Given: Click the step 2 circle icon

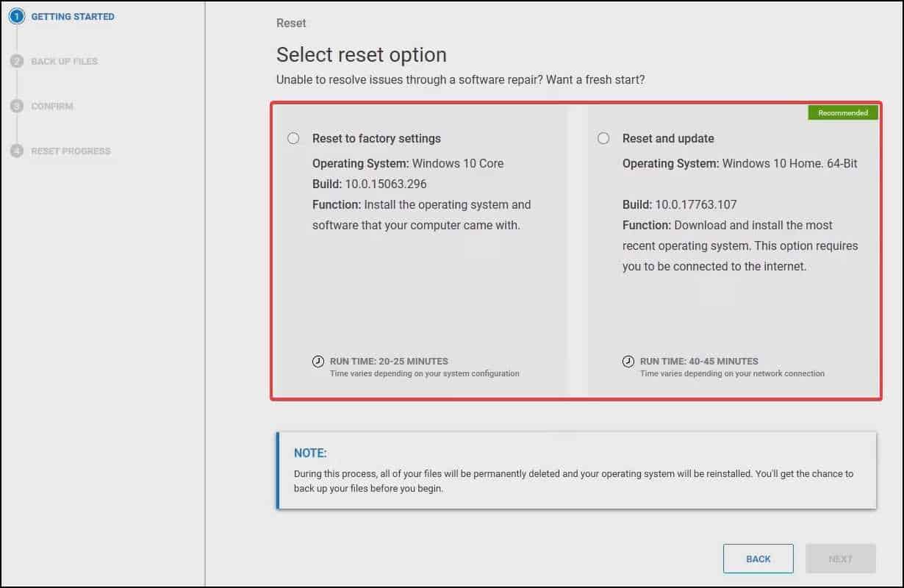Looking at the screenshot, I should pyautogui.click(x=17, y=61).
